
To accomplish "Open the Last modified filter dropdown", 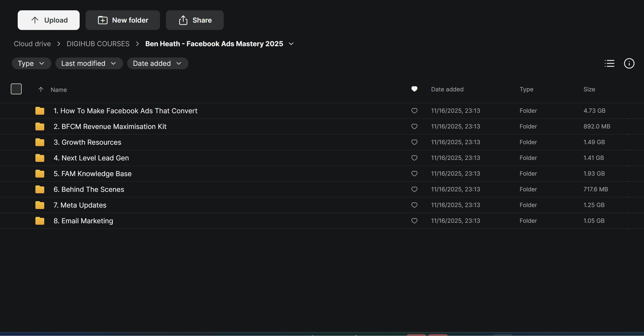I will tap(89, 63).
